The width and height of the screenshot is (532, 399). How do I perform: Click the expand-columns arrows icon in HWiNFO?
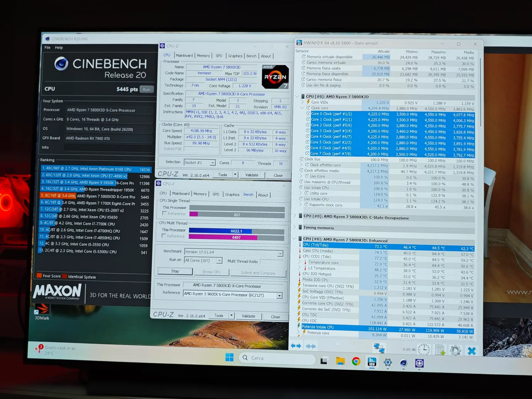pos(296,346)
